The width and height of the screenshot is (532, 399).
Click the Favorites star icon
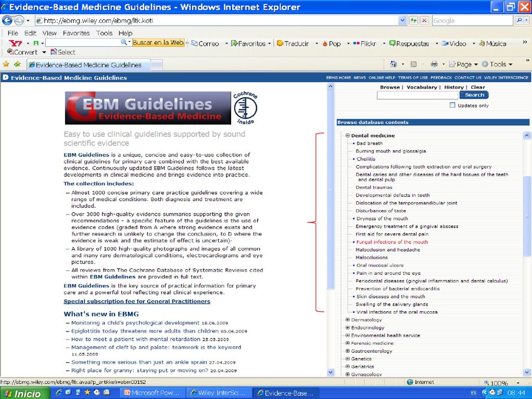pos(6,64)
